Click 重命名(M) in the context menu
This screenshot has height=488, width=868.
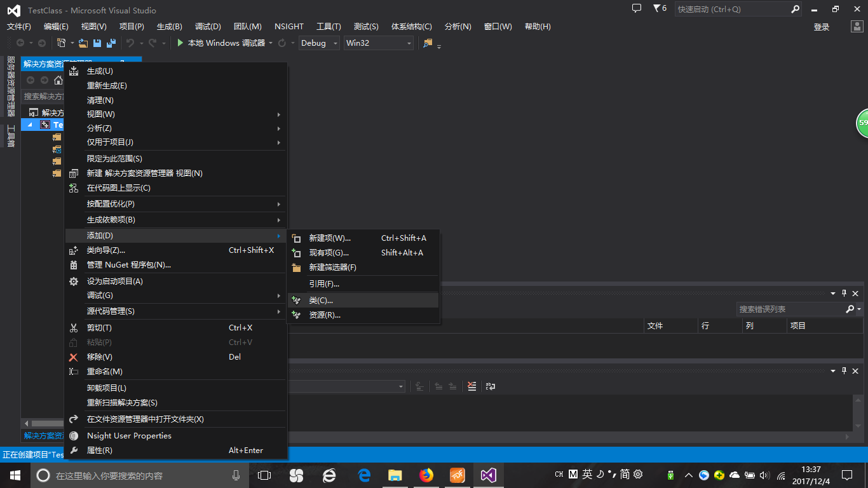tap(176, 371)
